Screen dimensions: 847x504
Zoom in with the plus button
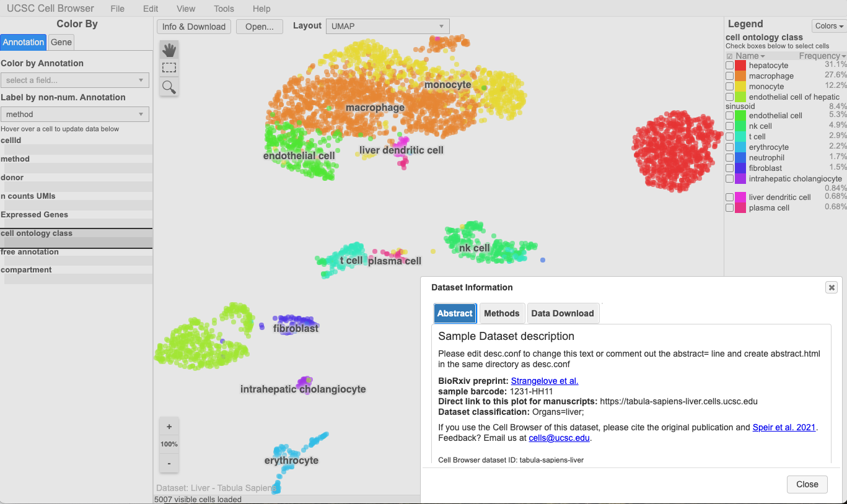(x=169, y=427)
